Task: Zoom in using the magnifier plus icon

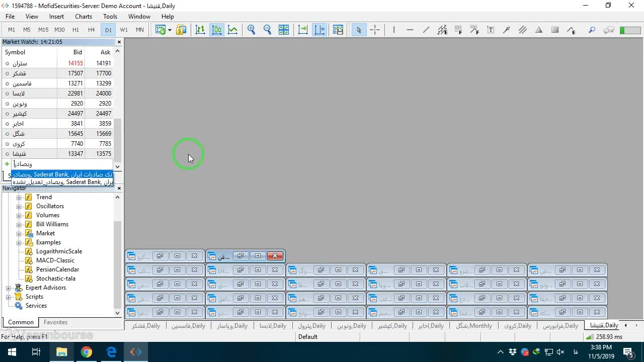Action: click(252, 30)
